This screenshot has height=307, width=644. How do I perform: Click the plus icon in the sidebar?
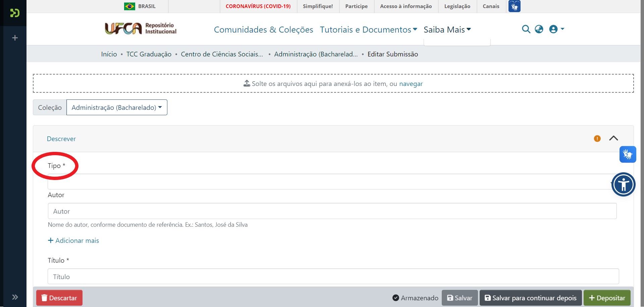[x=15, y=38]
